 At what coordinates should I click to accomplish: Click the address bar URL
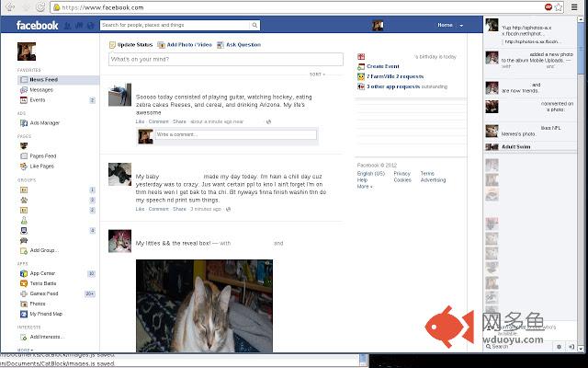[x=102, y=7]
